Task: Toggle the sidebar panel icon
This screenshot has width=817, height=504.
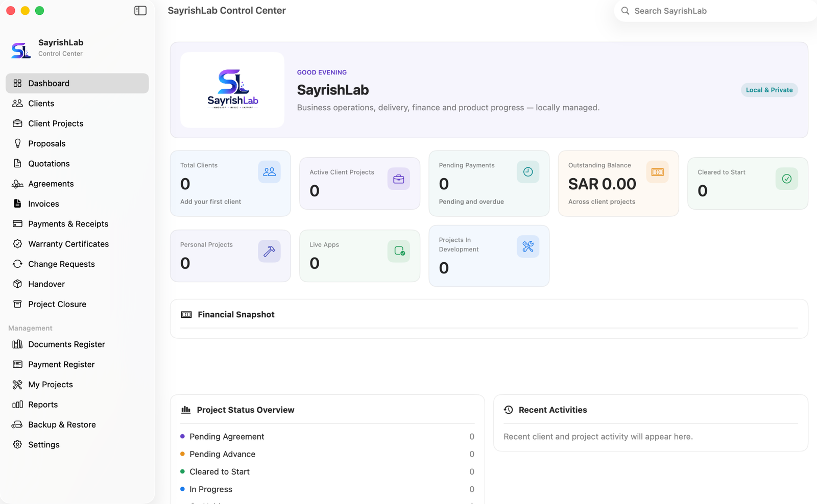Action: (140, 11)
